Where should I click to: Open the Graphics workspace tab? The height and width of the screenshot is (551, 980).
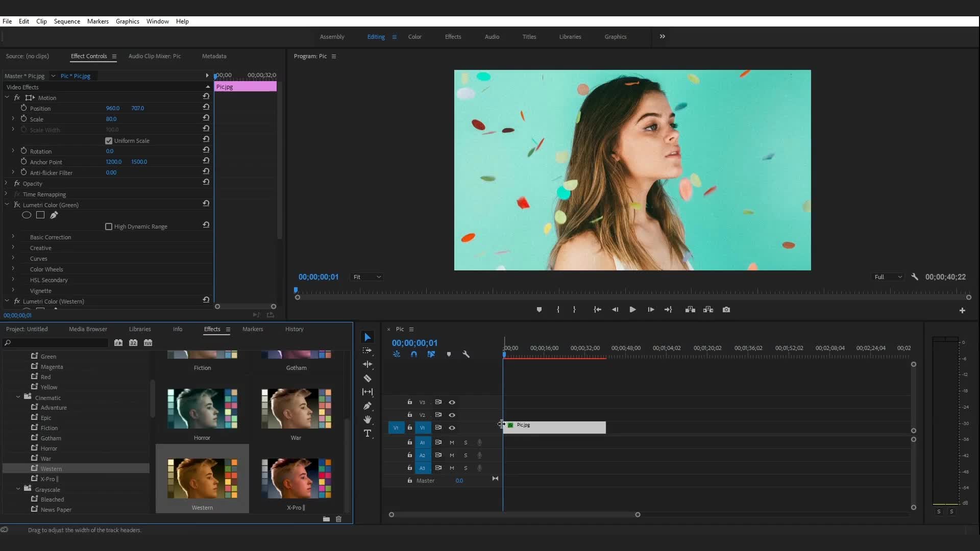coord(615,36)
